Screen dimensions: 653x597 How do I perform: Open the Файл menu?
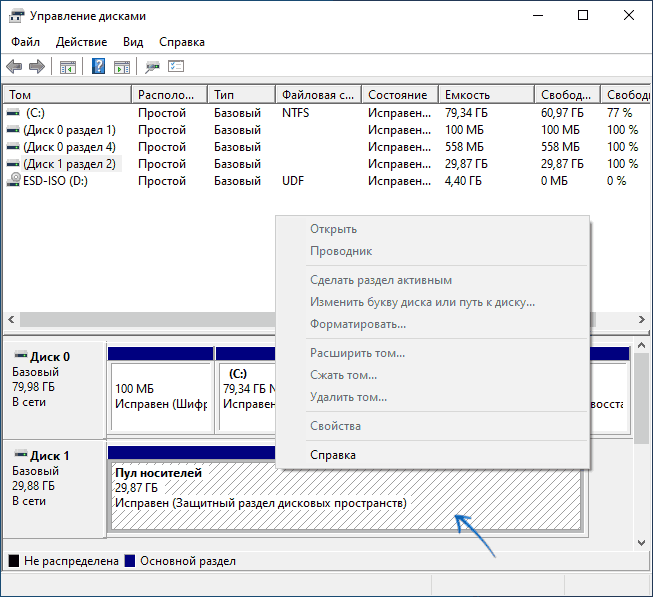point(26,42)
